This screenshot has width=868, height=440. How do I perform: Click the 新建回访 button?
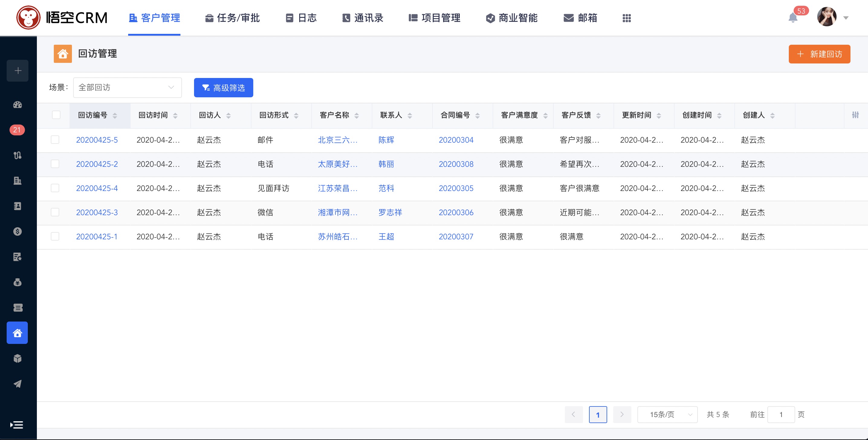click(x=819, y=54)
